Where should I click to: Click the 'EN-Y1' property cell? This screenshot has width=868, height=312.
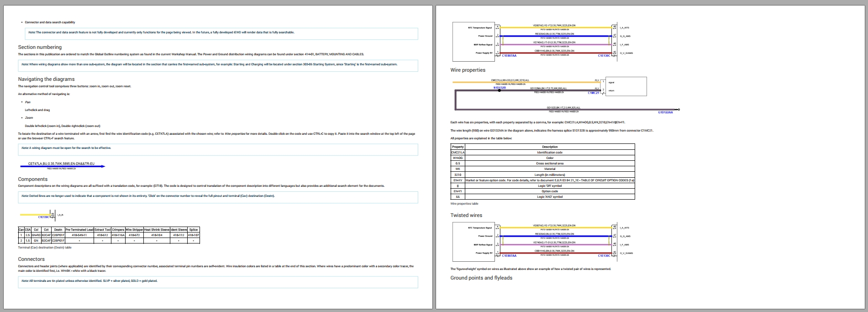click(458, 191)
